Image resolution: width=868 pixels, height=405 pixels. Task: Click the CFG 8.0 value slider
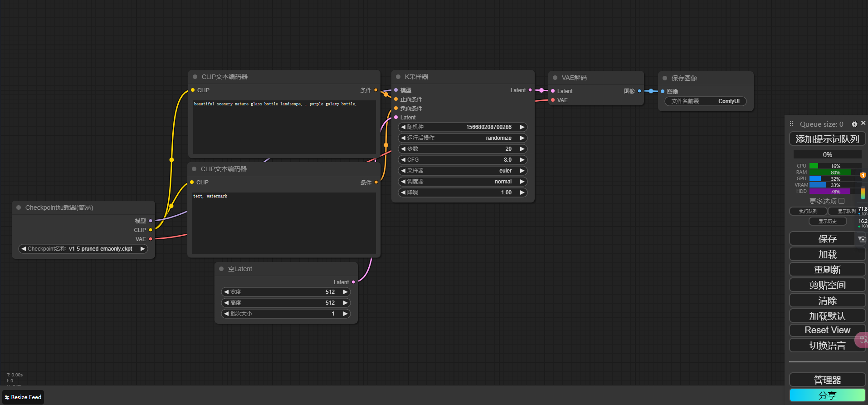coord(463,160)
